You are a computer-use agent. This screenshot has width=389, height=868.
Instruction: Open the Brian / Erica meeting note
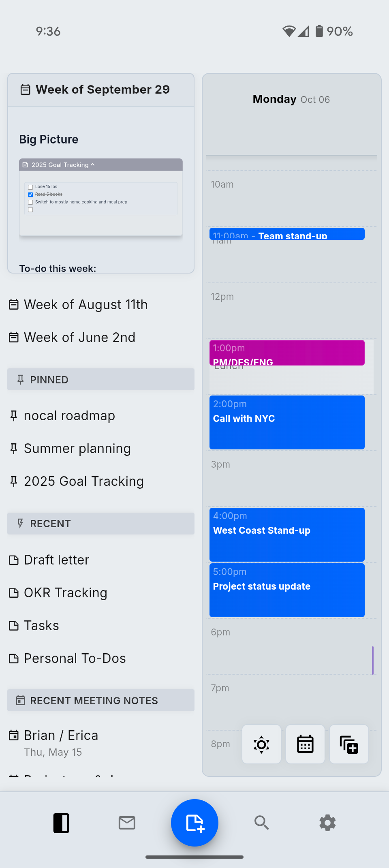[61, 735]
